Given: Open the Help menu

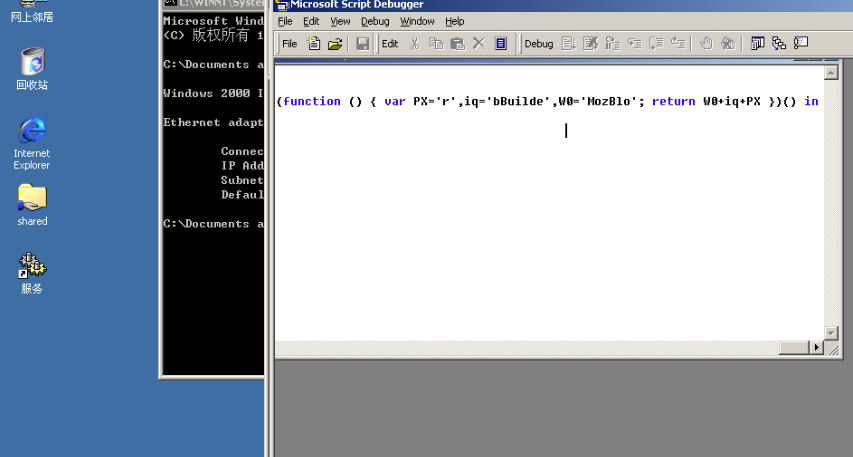Looking at the screenshot, I should pyautogui.click(x=455, y=21).
